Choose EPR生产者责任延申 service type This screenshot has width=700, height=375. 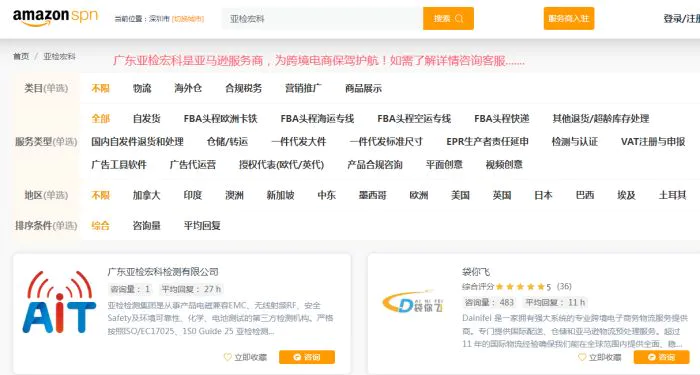488,142
